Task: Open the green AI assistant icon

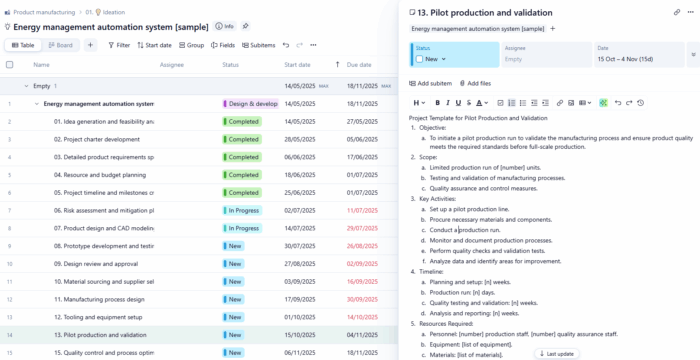Action: pyautogui.click(x=603, y=103)
